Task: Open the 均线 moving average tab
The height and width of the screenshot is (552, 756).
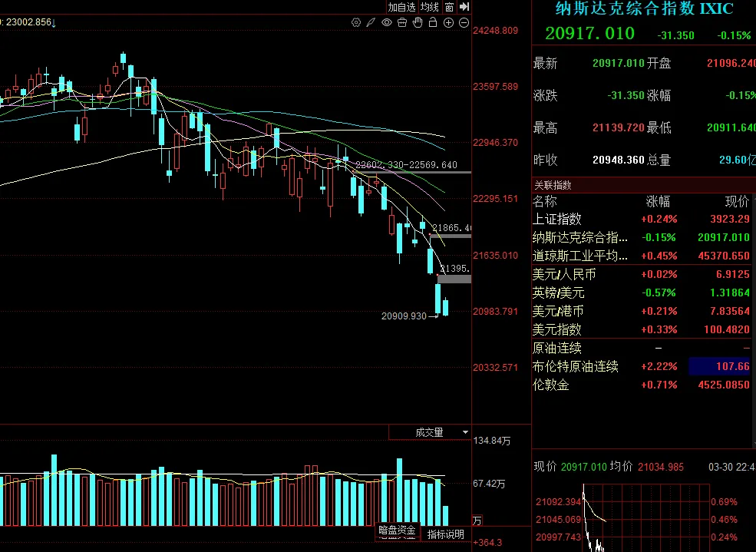Action: tap(429, 7)
